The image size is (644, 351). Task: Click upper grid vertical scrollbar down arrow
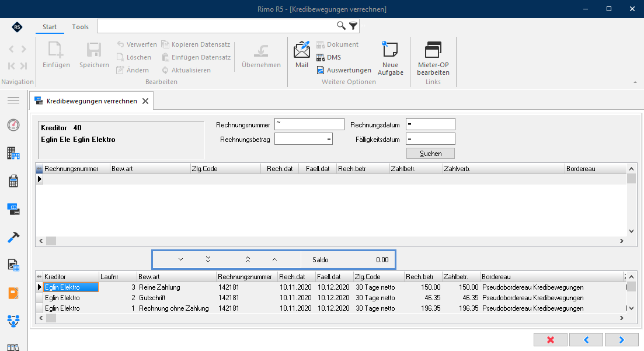pos(631,231)
